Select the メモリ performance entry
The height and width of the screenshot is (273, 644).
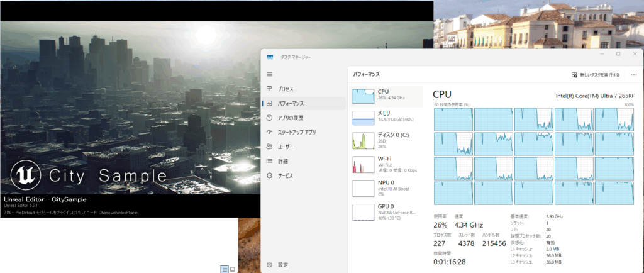386,118
